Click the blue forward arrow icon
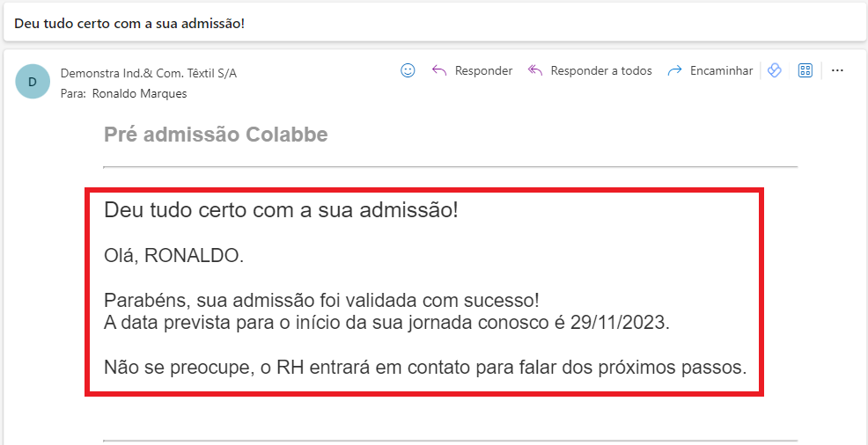This screenshot has width=868, height=445. [x=674, y=70]
